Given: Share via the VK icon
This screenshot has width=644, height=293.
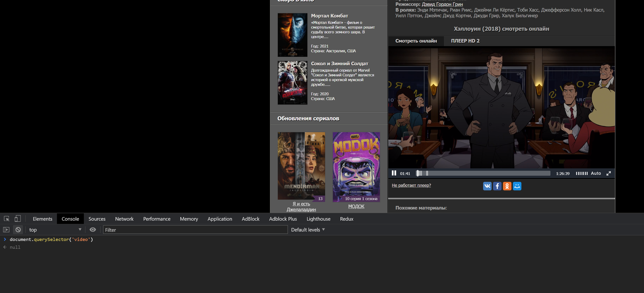Looking at the screenshot, I should point(487,186).
